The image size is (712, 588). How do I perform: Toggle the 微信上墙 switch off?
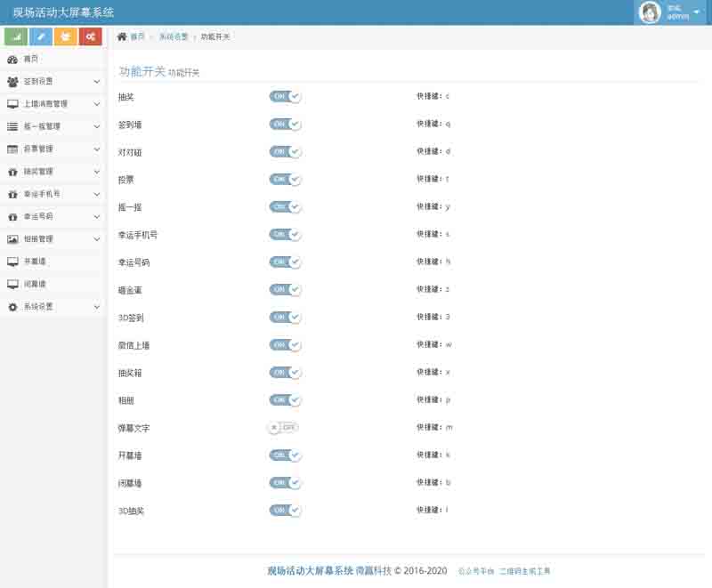point(285,345)
